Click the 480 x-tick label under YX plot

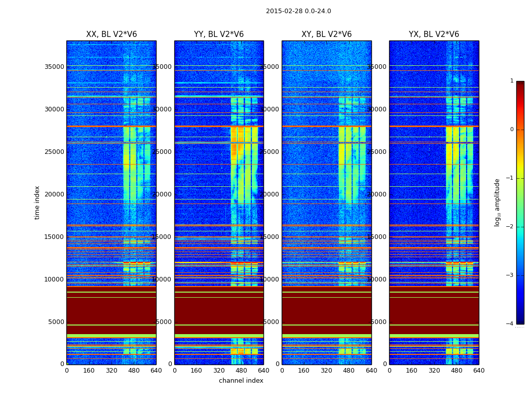point(457,371)
